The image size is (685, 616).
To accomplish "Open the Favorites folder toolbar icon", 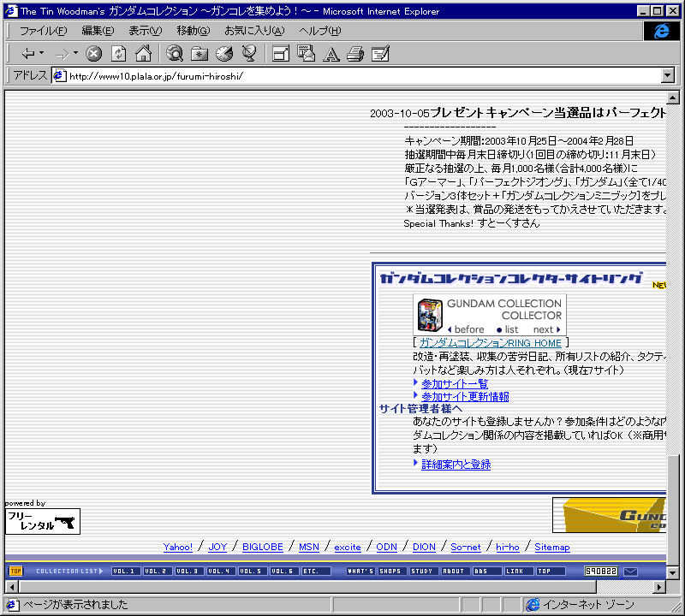I will (200, 54).
